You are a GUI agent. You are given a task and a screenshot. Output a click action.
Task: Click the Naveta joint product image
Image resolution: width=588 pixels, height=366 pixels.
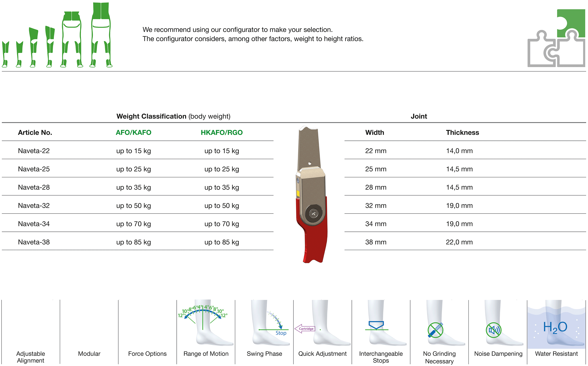[x=312, y=194]
